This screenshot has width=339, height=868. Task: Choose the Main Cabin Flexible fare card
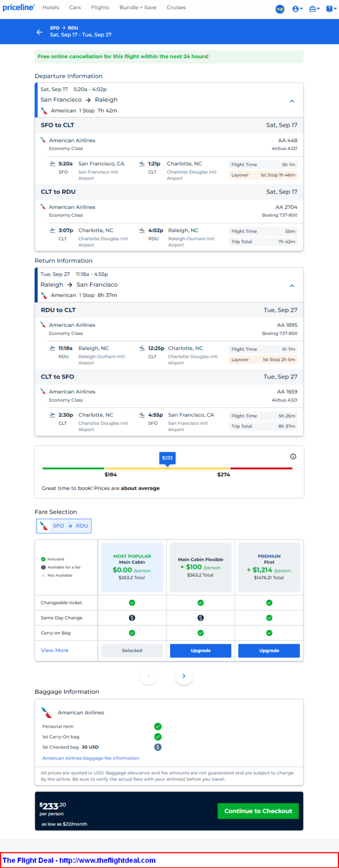[200, 567]
